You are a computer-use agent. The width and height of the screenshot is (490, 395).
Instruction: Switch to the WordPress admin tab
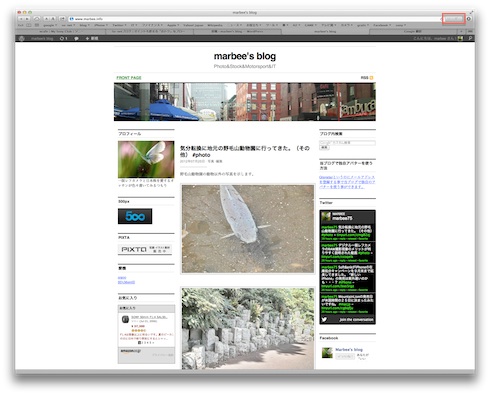click(237, 31)
